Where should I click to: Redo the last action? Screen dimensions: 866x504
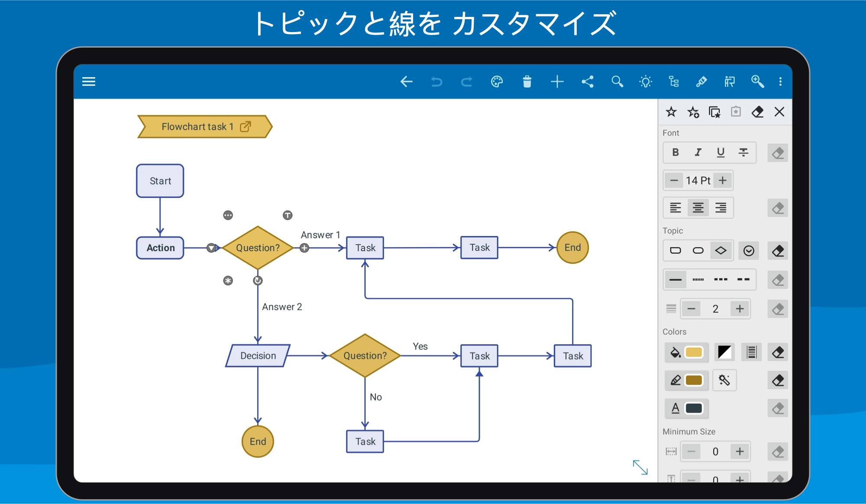[x=466, y=81]
